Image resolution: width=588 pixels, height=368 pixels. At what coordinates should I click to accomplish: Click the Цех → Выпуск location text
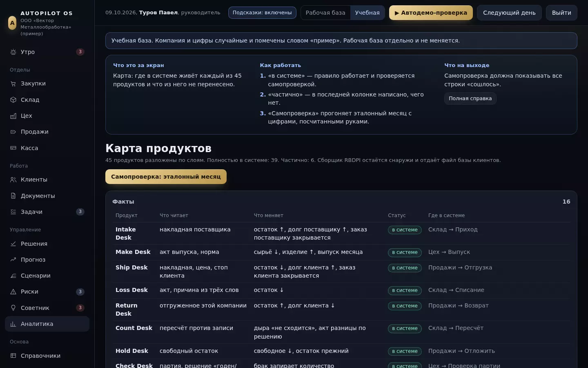tap(449, 252)
